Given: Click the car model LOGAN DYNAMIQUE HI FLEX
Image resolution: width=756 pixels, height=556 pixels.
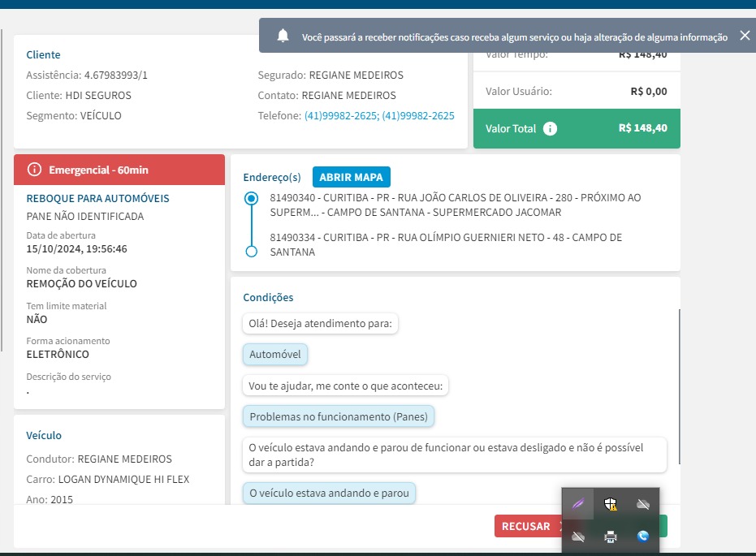Looking at the screenshot, I should coord(123,480).
